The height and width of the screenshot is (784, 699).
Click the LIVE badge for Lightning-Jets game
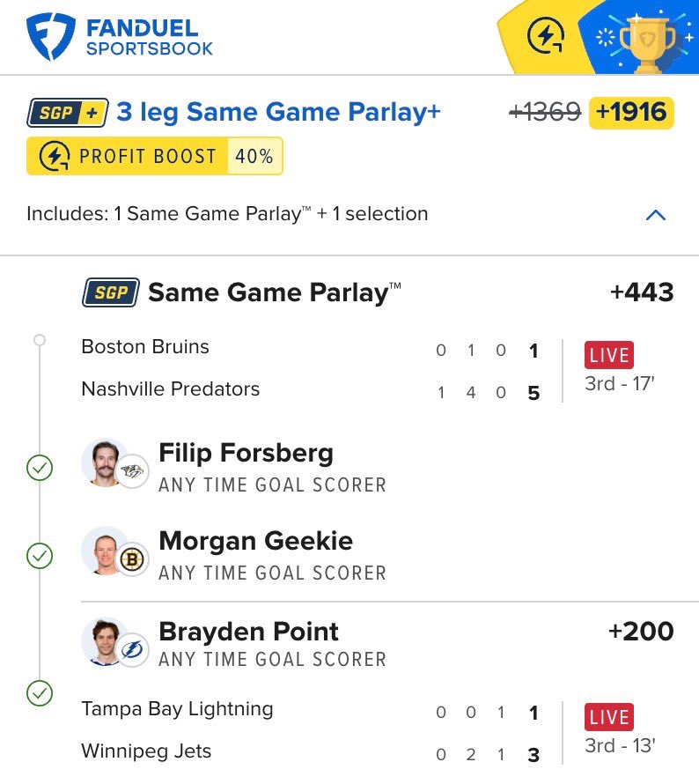tap(609, 716)
